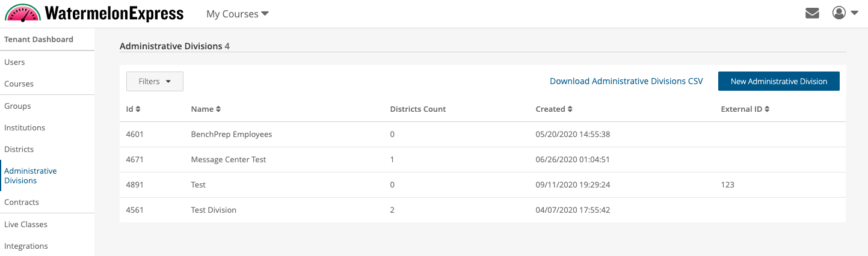This screenshot has height=256, width=868.
Task: Expand the caret next to user avatar
Action: (854, 13)
